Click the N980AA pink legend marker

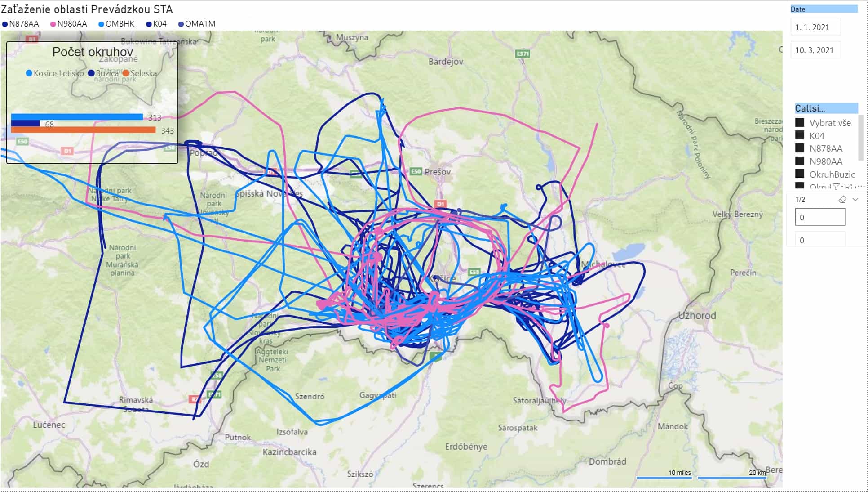click(53, 24)
